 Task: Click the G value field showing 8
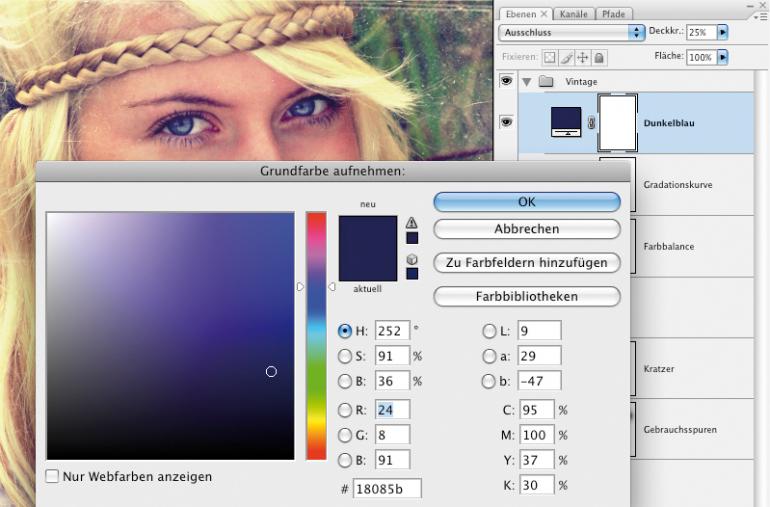[x=392, y=435]
